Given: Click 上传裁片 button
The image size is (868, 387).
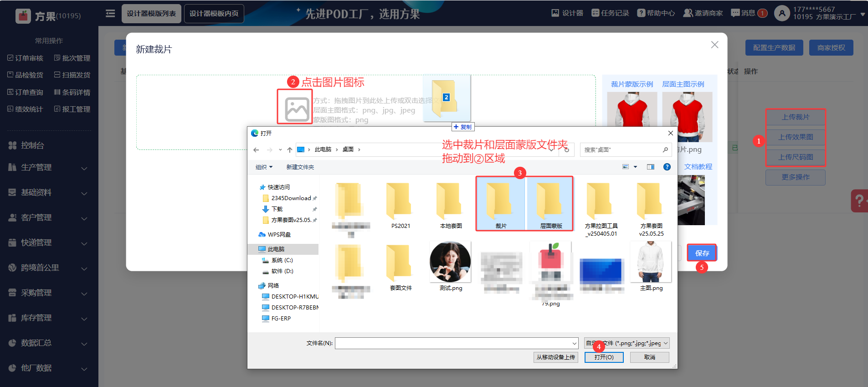Looking at the screenshot, I should (796, 117).
